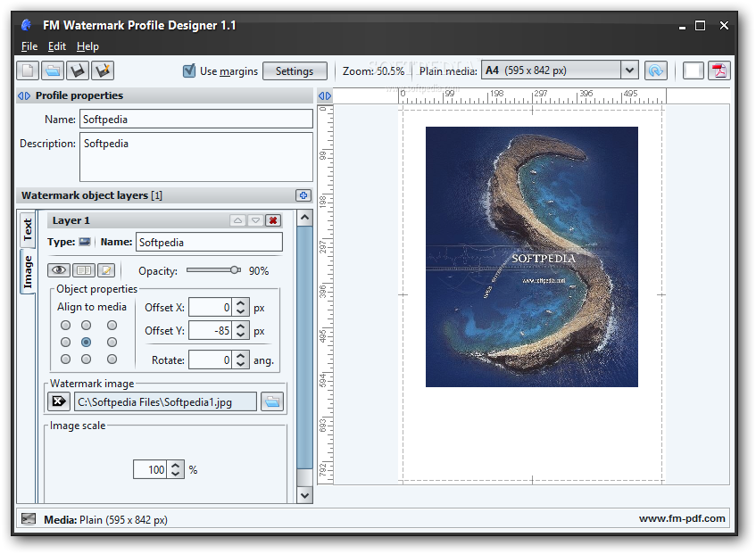756x554 pixels.
Task: Open the File menu
Action: 29,46
